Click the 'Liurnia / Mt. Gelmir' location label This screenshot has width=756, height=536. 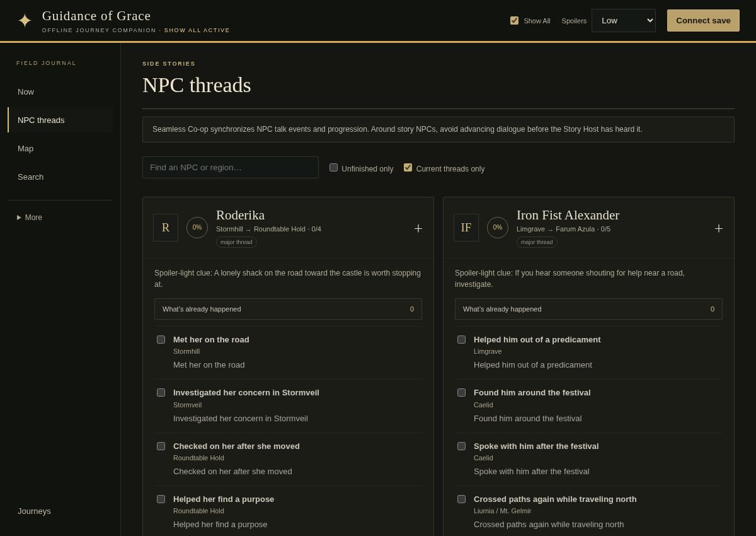coord(502,511)
